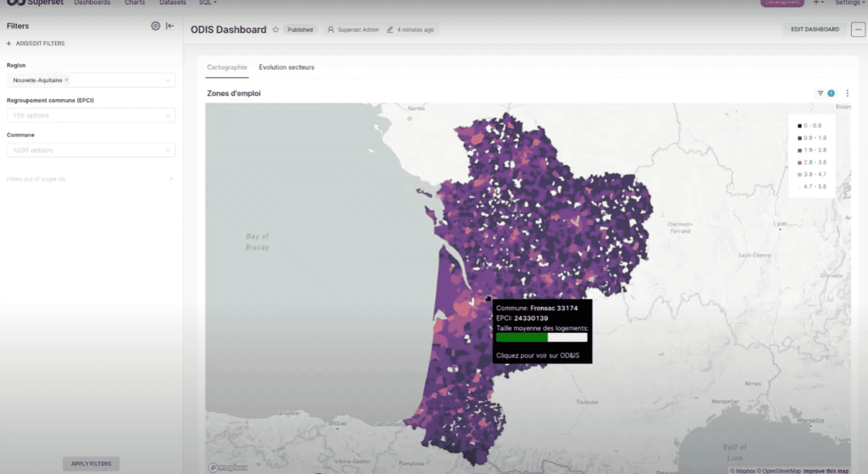Viewport: 868px width, 474px height.
Task: Expand Filters out of scope section
Action: (171, 179)
